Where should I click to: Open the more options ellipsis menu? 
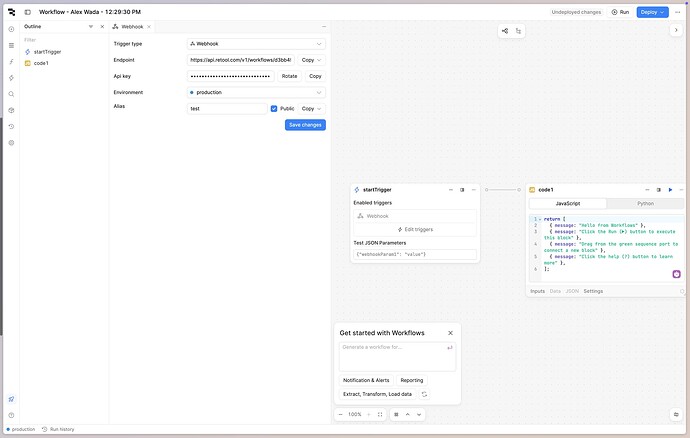pos(678,12)
